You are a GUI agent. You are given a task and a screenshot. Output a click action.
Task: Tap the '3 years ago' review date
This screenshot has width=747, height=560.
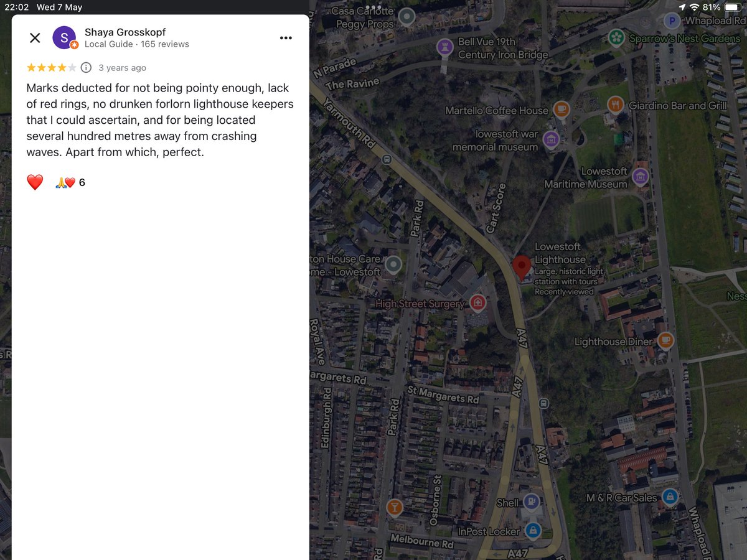click(122, 68)
